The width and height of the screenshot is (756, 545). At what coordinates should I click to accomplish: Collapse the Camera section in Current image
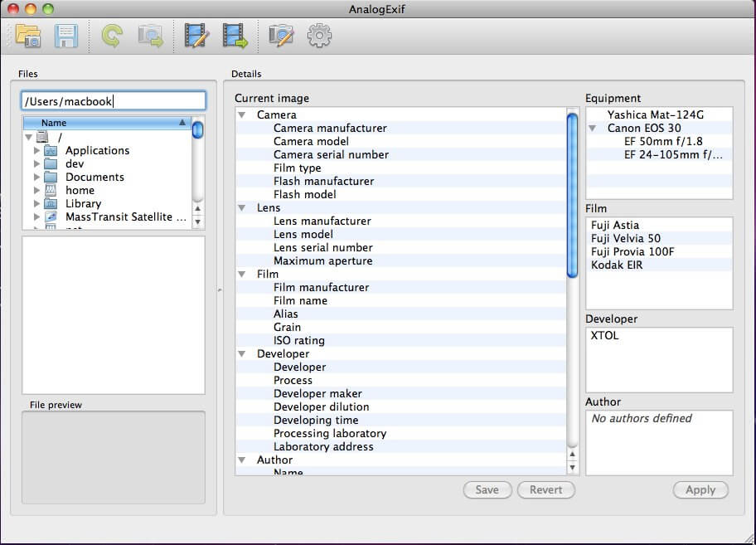(x=241, y=115)
